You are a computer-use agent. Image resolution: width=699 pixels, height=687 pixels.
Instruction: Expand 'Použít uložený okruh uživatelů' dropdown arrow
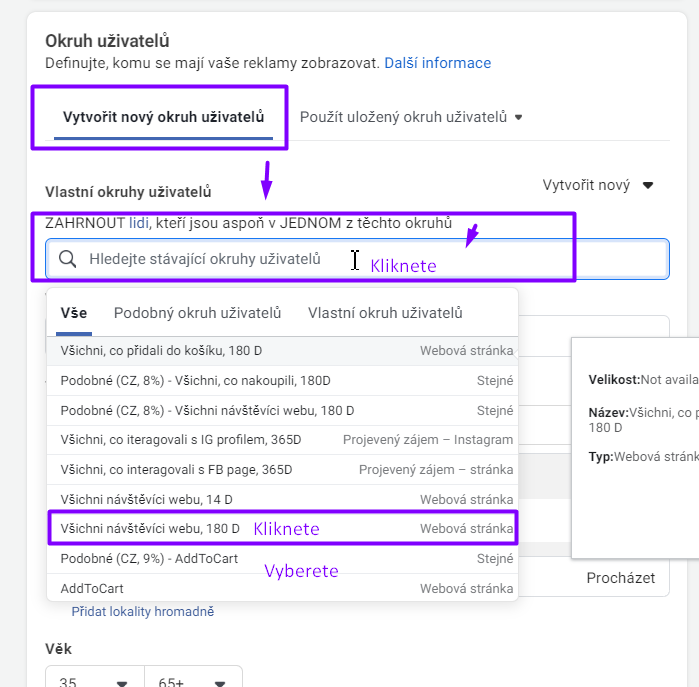click(518, 118)
